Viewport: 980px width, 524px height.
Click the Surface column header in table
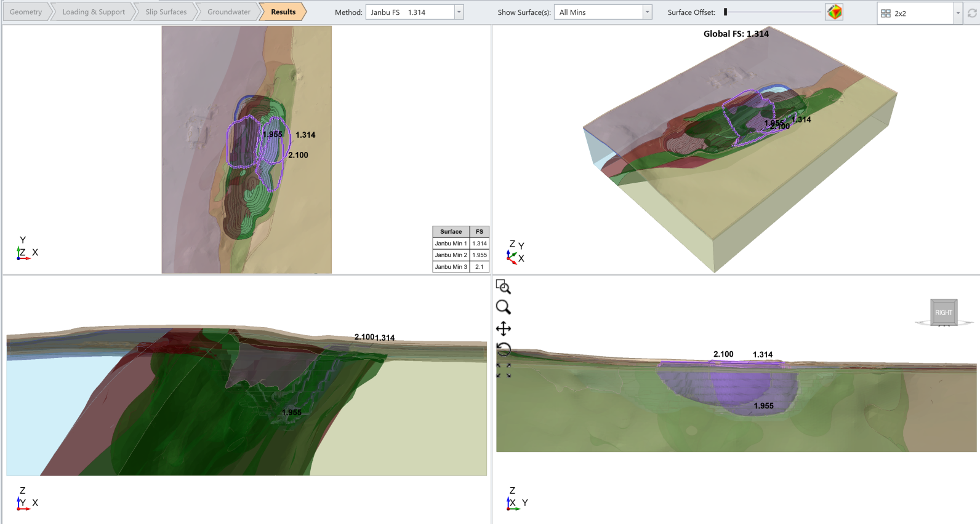[x=451, y=232]
